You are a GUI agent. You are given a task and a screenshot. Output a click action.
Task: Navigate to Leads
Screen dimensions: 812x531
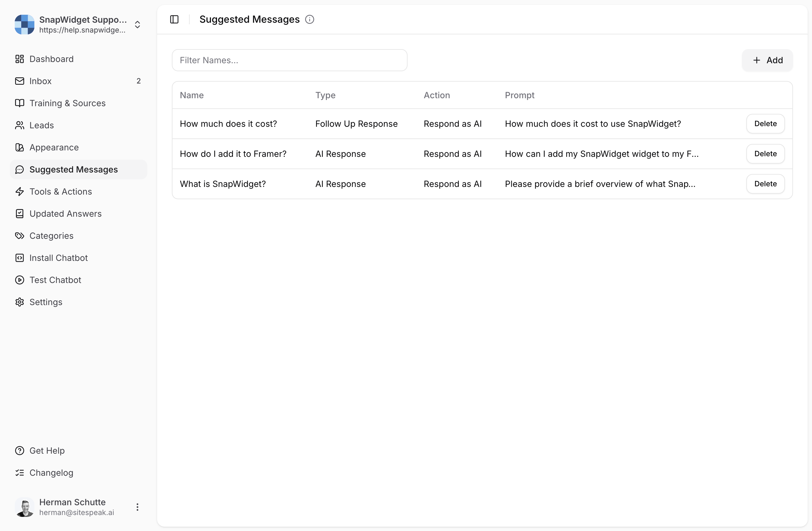(79, 125)
